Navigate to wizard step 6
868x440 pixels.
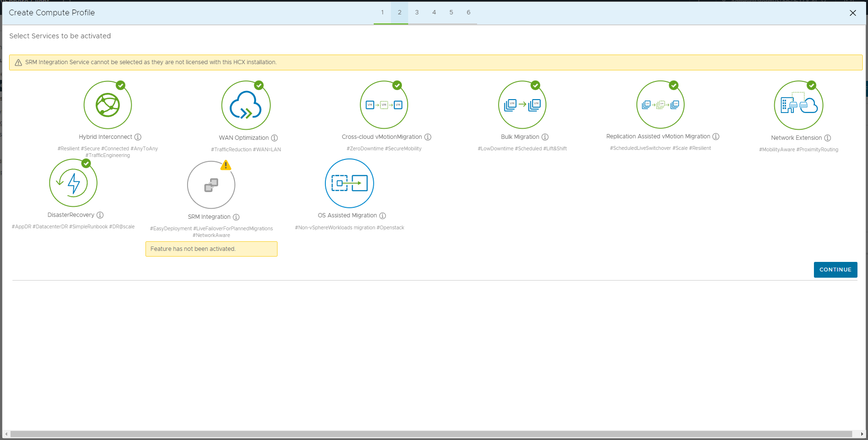468,12
